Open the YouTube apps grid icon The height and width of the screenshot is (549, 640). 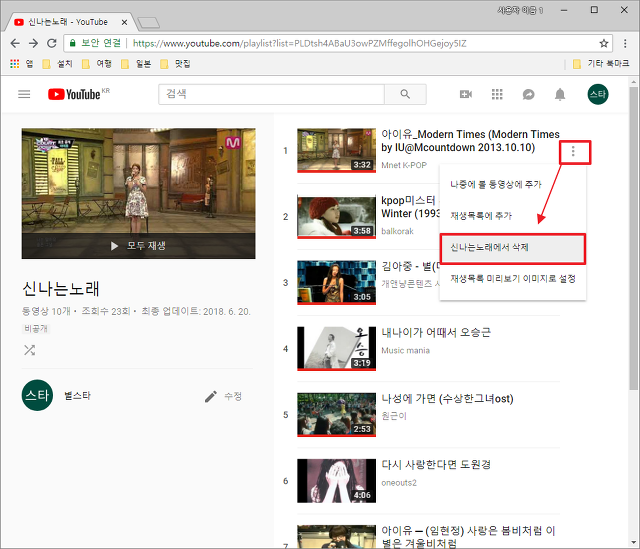coord(497,94)
